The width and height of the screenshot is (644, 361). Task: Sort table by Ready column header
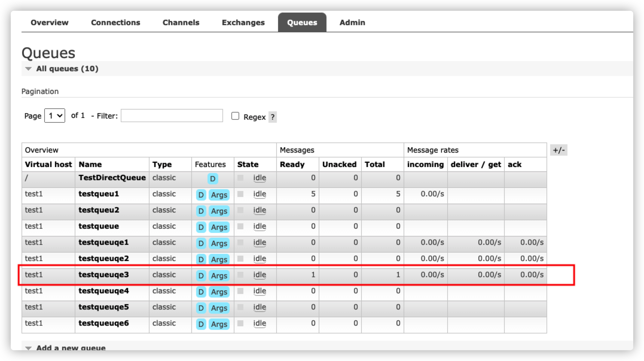click(x=292, y=164)
